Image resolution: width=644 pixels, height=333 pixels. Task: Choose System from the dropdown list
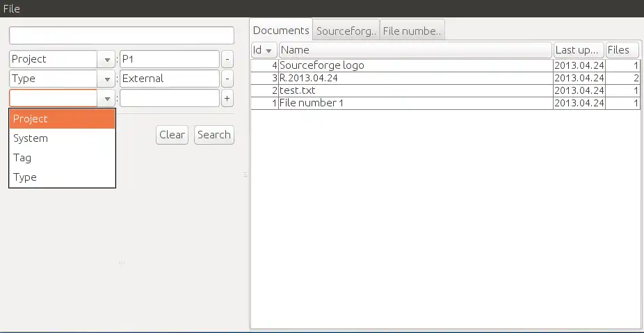click(62, 138)
